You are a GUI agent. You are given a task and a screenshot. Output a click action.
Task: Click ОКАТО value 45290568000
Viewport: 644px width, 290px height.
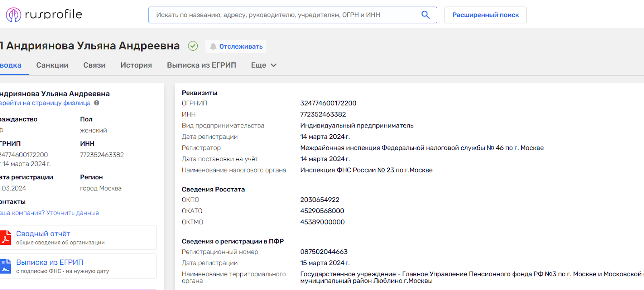pos(322,211)
